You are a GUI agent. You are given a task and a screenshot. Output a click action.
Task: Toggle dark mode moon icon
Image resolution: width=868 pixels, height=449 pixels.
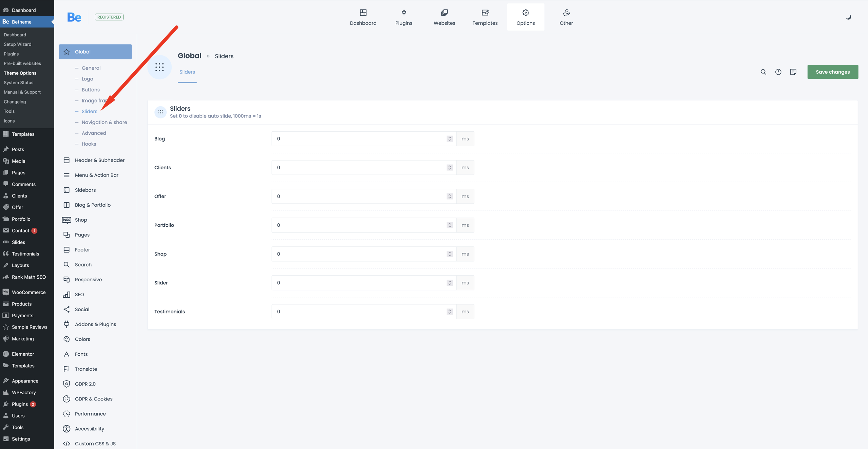coord(848,17)
